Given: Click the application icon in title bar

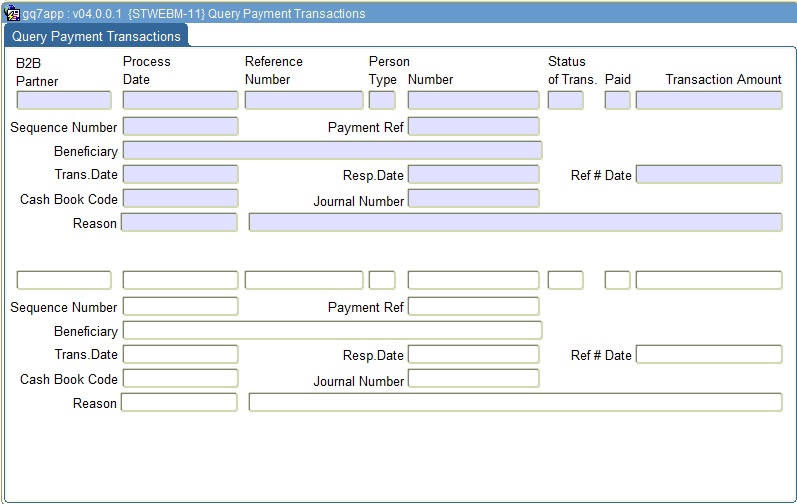Looking at the screenshot, I should pyautogui.click(x=12, y=13).
